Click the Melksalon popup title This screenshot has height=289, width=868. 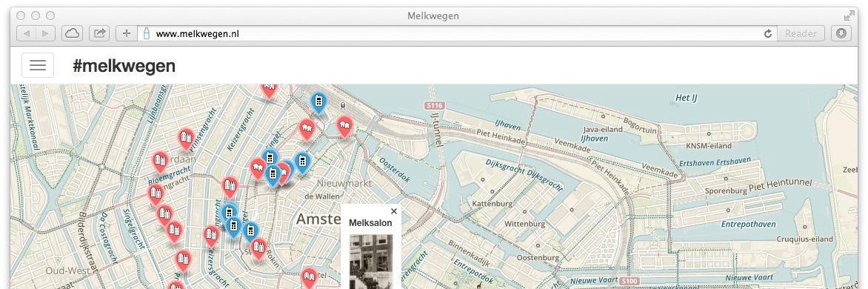pos(370,223)
